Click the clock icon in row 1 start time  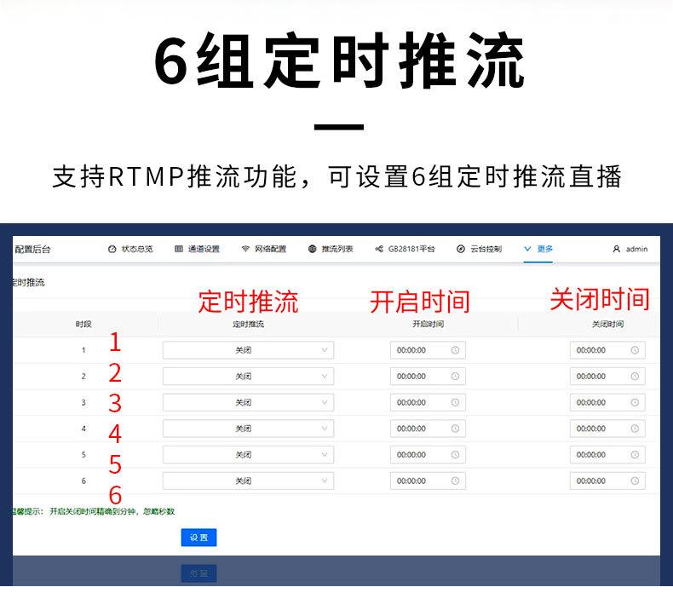click(x=455, y=350)
